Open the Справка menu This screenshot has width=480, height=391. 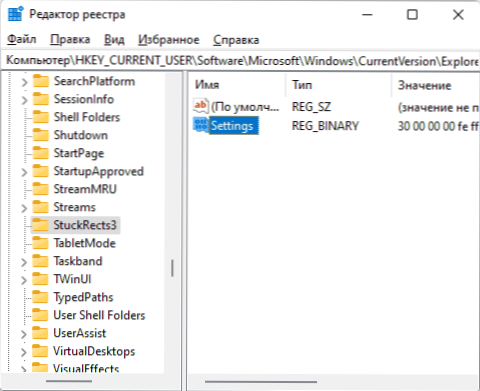click(x=236, y=39)
